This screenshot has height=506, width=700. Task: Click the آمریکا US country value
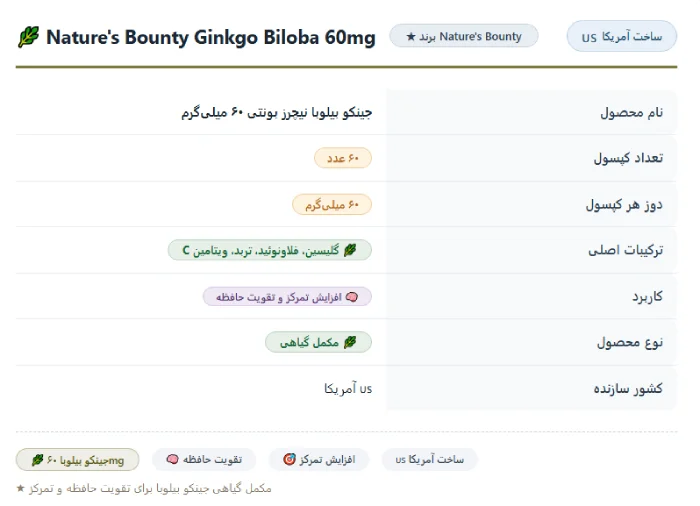348,389
